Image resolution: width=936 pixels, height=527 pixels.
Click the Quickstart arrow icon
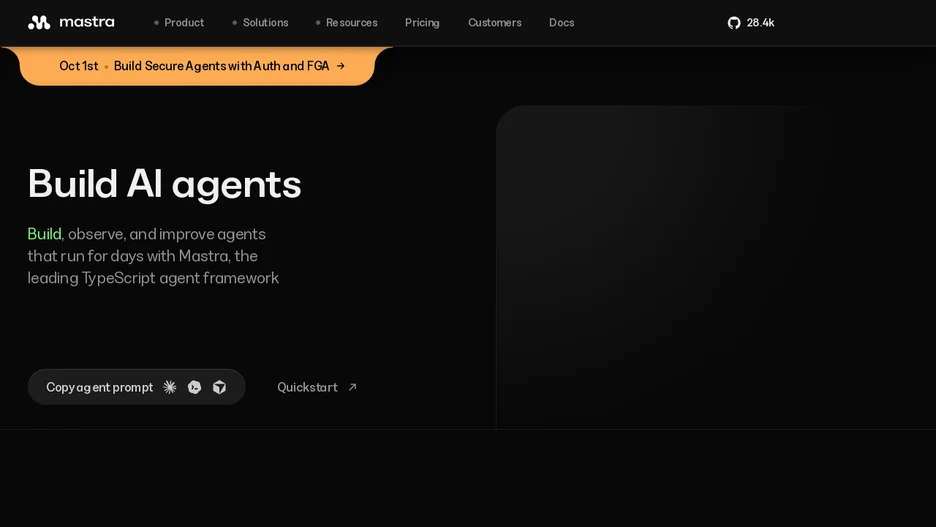352,387
